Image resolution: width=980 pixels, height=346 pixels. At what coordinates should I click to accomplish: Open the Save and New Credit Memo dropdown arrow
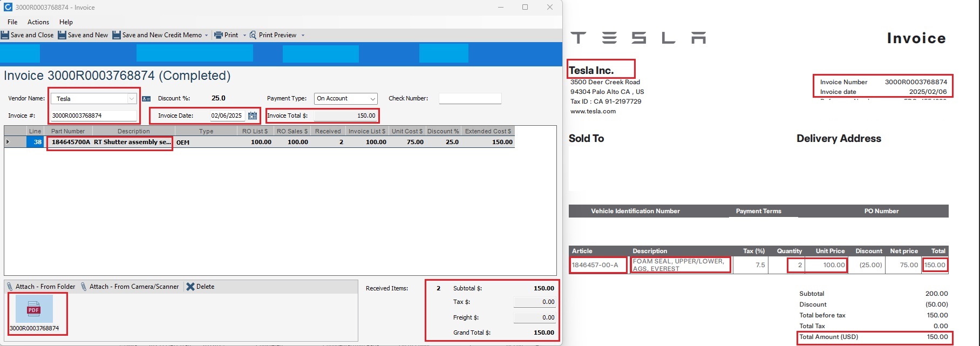[207, 35]
